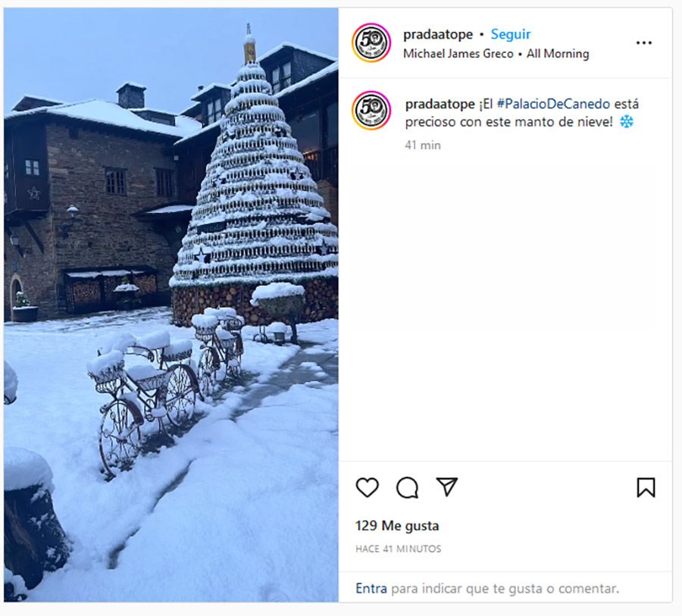Click the pradaatope username in the caption
Image resolution: width=682 pixels, height=616 pixels.
pos(440,105)
